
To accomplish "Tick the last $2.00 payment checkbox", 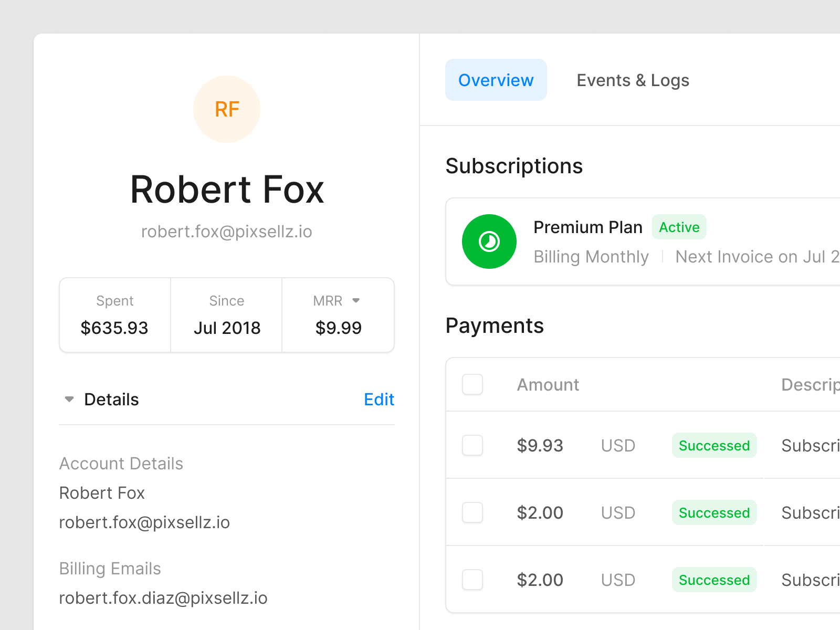I will pyautogui.click(x=472, y=580).
